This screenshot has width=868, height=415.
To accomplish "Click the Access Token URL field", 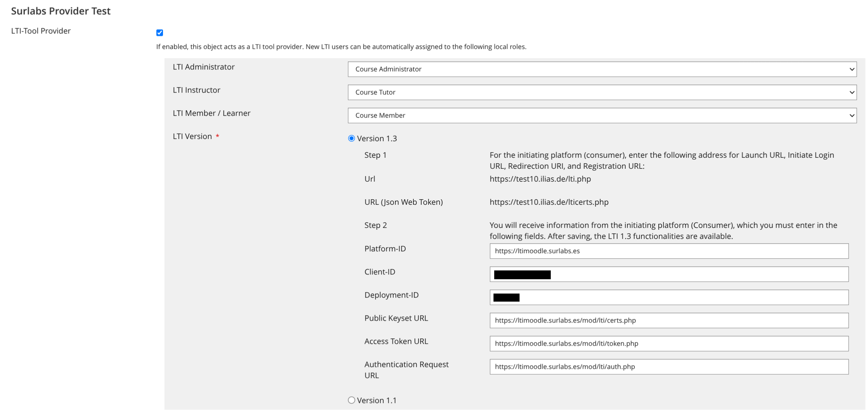I will [669, 343].
